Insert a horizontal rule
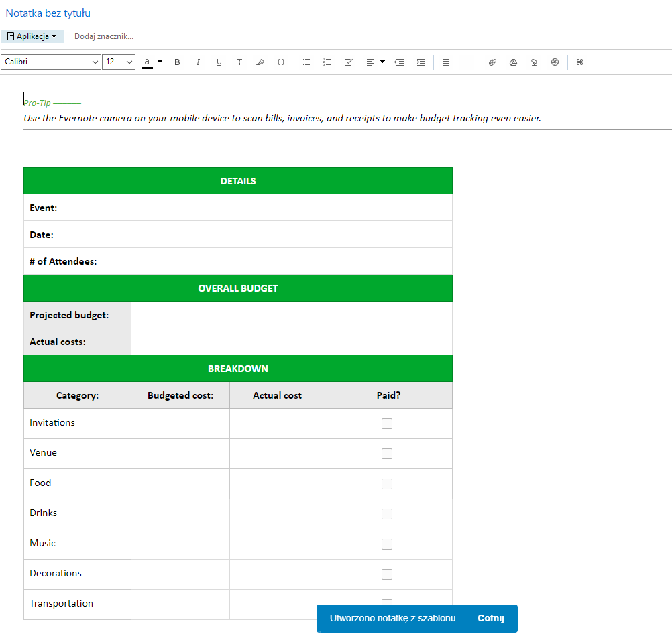The width and height of the screenshot is (672, 636). (x=467, y=62)
